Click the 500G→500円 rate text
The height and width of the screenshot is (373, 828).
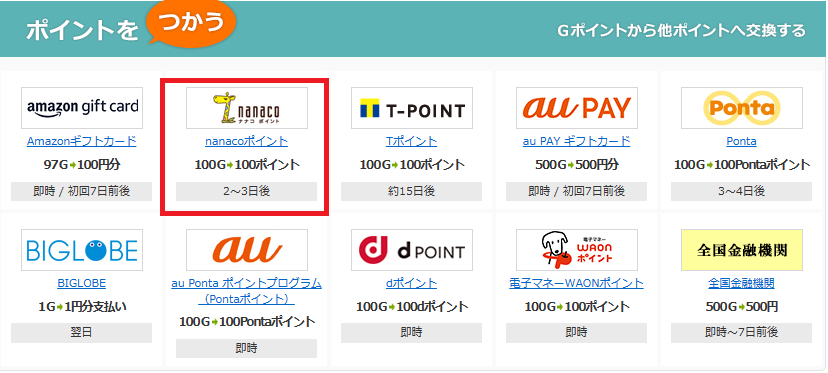[x=741, y=306]
